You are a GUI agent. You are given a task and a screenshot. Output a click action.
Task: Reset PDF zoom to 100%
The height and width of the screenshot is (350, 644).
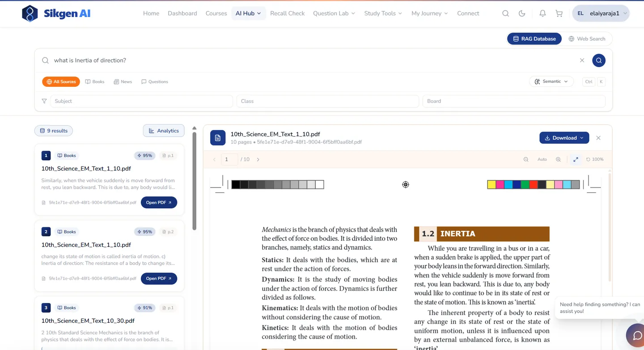pyautogui.click(x=595, y=159)
